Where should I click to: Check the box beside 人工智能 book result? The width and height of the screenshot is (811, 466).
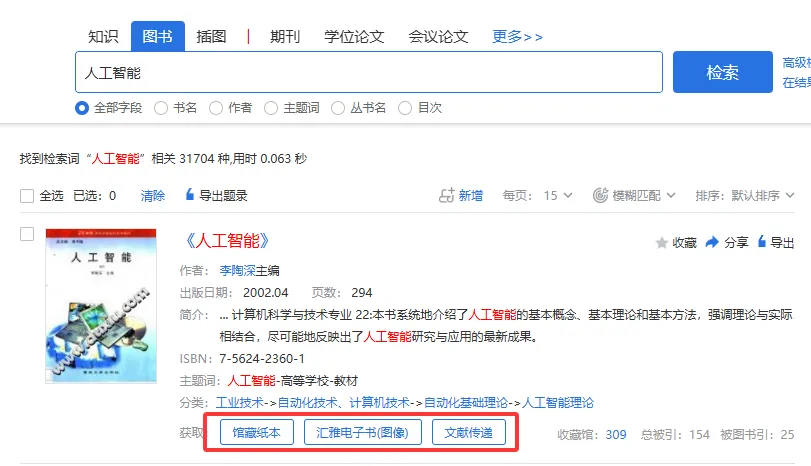pos(27,234)
